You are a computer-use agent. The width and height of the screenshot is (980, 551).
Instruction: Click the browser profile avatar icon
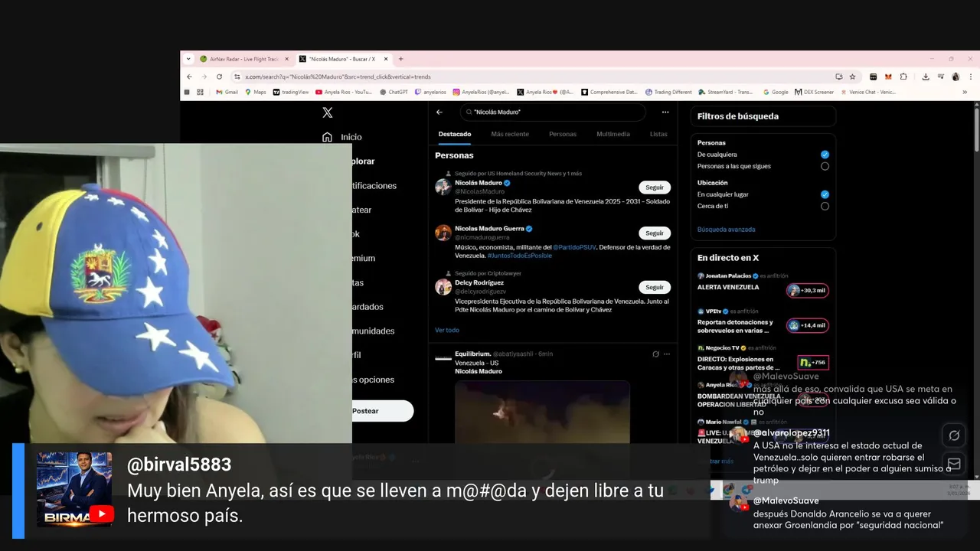pyautogui.click(x=955, y=77)
